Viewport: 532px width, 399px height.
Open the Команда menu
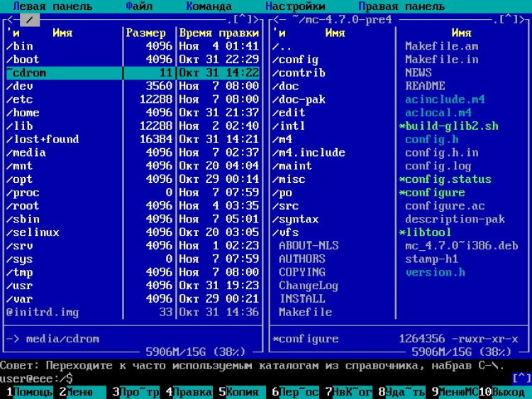pos(209,6)
